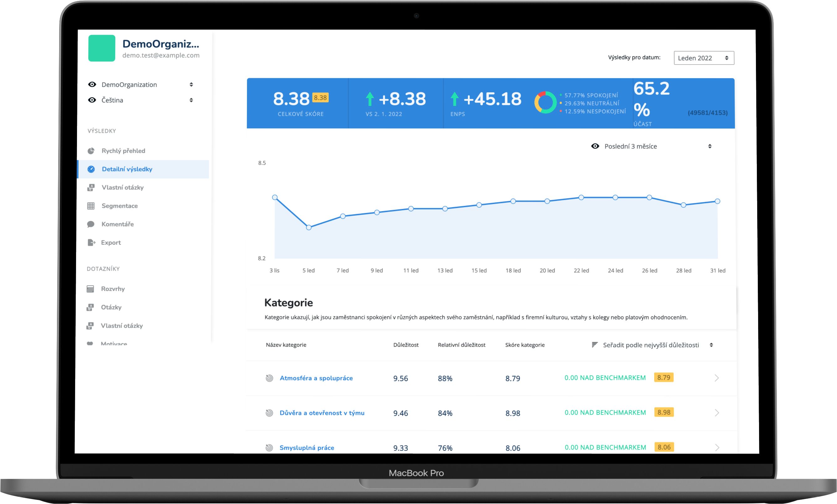Image resolution: width=837 pixels, height=504 pixels.
Task: Click the 65.2 % účast value
Action: click(x=651, y=99)
